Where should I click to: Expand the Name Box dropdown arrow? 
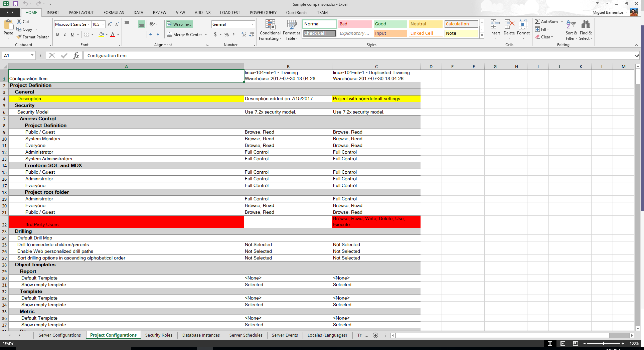pos(32,55)
